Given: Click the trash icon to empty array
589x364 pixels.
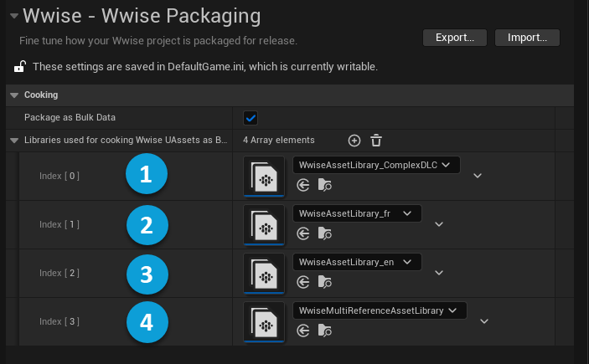Looking at the screenshot, I should 376,141.
